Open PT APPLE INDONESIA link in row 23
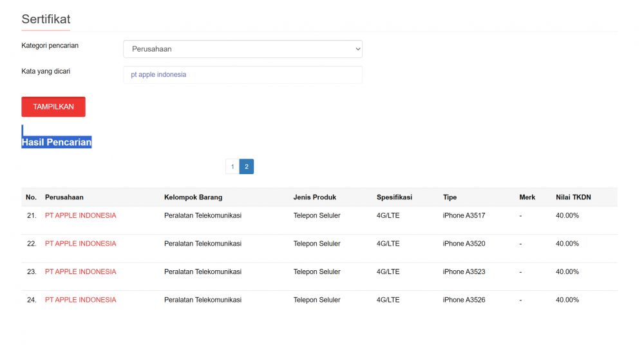This screenshot has width=644, height=345. point(80,271)
